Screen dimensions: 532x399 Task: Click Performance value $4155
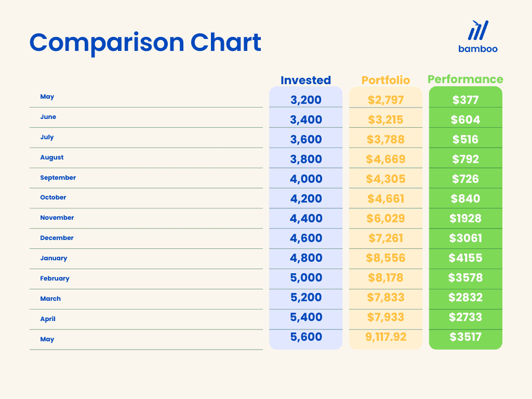click(465, 258)
